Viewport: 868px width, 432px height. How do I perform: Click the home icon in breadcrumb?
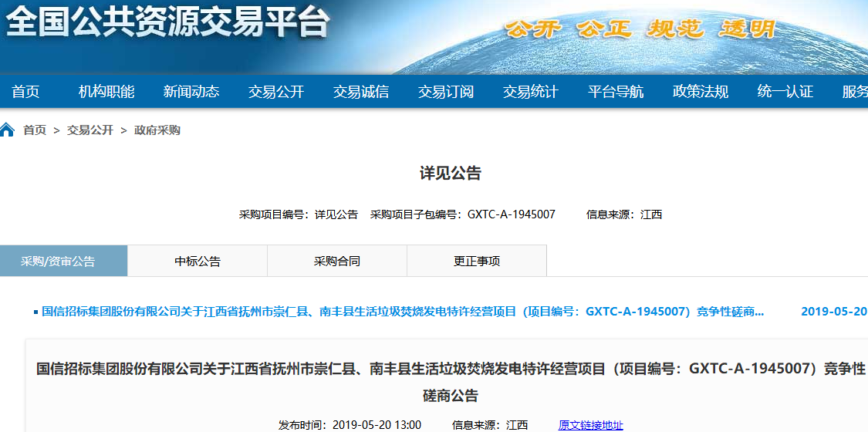8,130
